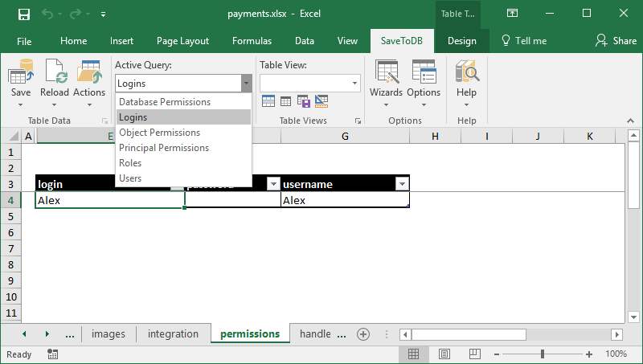Screen dimensions: 643x364
Task: Select the username cell containing Alex
Action: pyautogui.click(x=345, y=200)
